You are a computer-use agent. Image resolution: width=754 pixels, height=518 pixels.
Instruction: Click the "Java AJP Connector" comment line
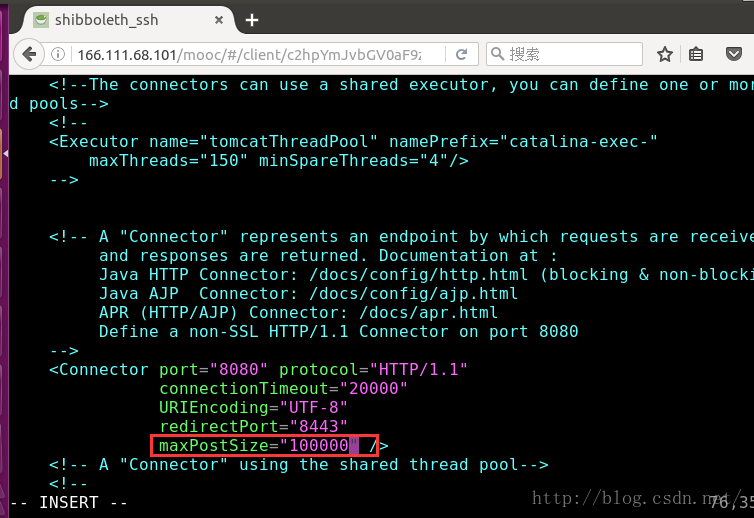point(308,293)
